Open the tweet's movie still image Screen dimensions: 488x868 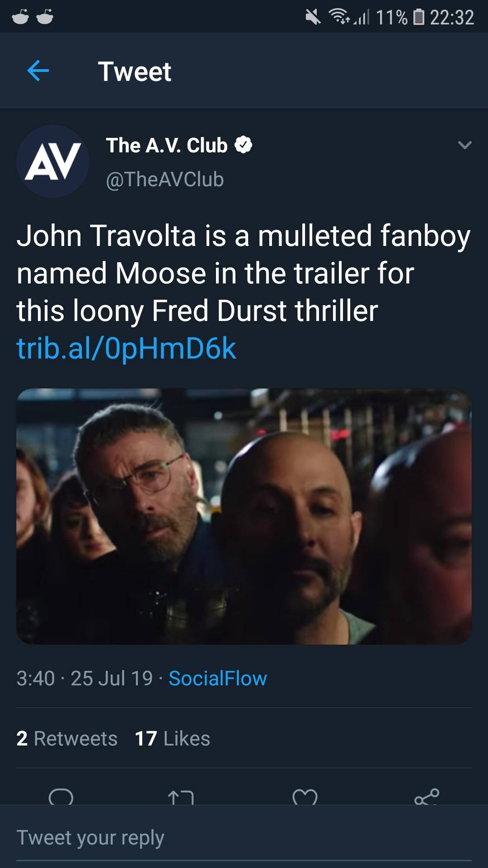click(x=244, y=516)
